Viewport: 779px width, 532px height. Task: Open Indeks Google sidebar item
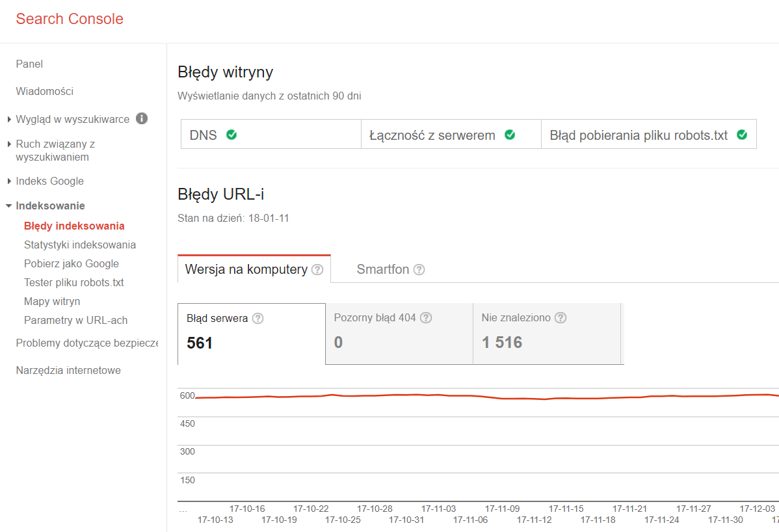(x=49, y=181)
